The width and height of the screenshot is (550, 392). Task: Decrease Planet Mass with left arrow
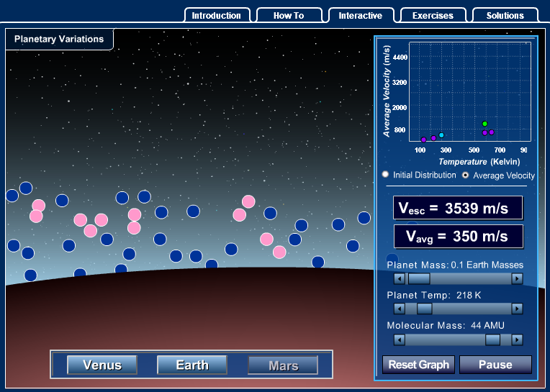[x=400, y=279]
